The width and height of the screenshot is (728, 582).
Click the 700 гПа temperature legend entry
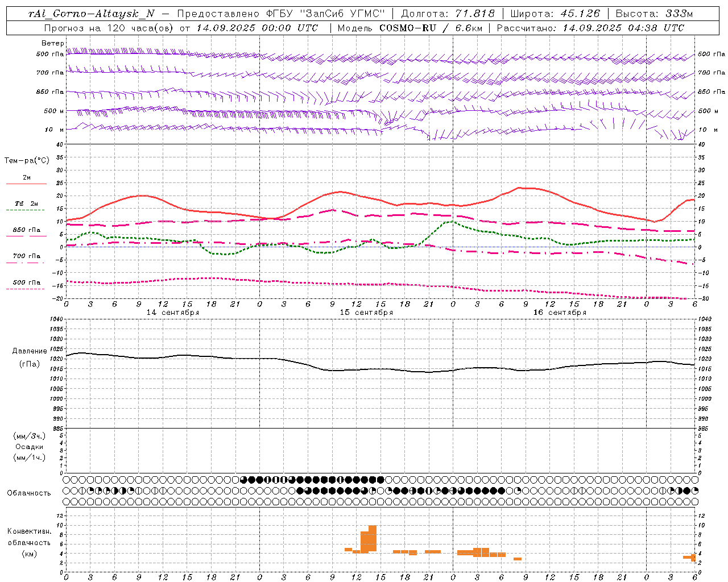(27, 256)
